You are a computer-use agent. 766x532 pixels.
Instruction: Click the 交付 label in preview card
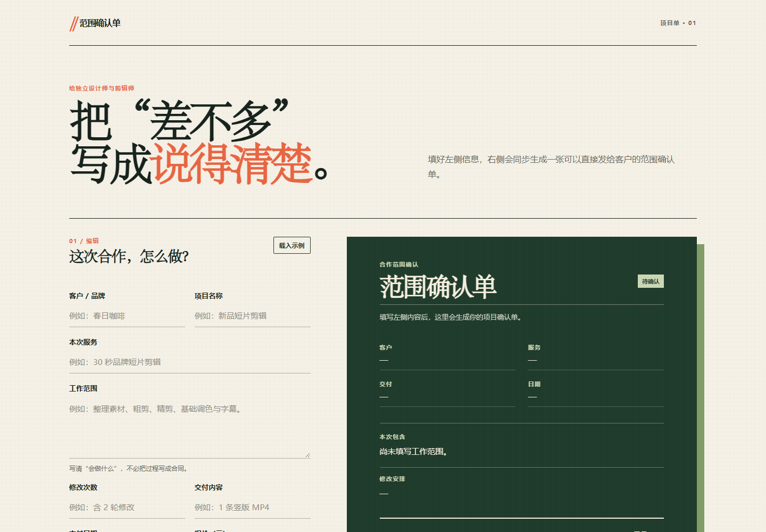(x=386, y=384)
